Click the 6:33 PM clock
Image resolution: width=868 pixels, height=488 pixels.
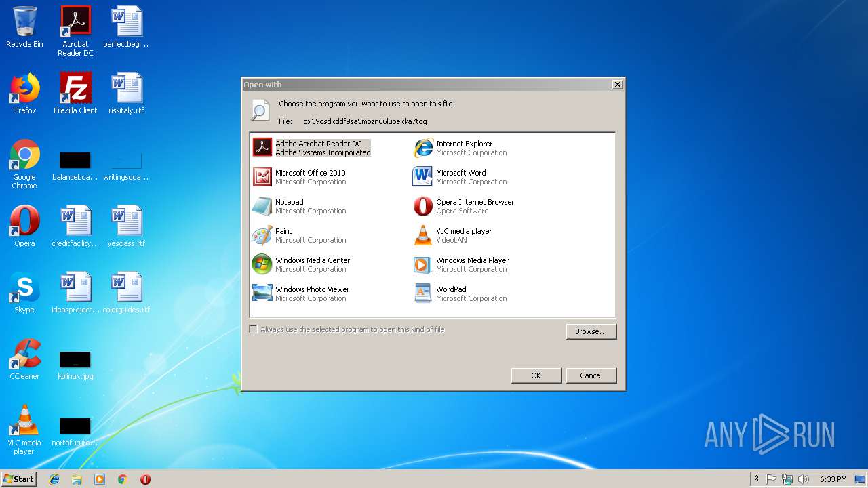click(833, 479)
